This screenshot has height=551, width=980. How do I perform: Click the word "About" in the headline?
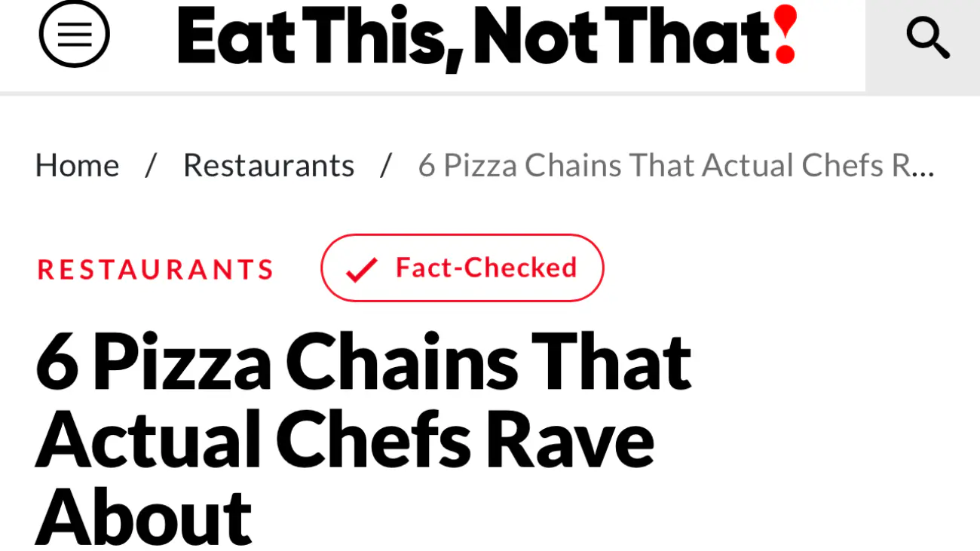tap(143, 517)
